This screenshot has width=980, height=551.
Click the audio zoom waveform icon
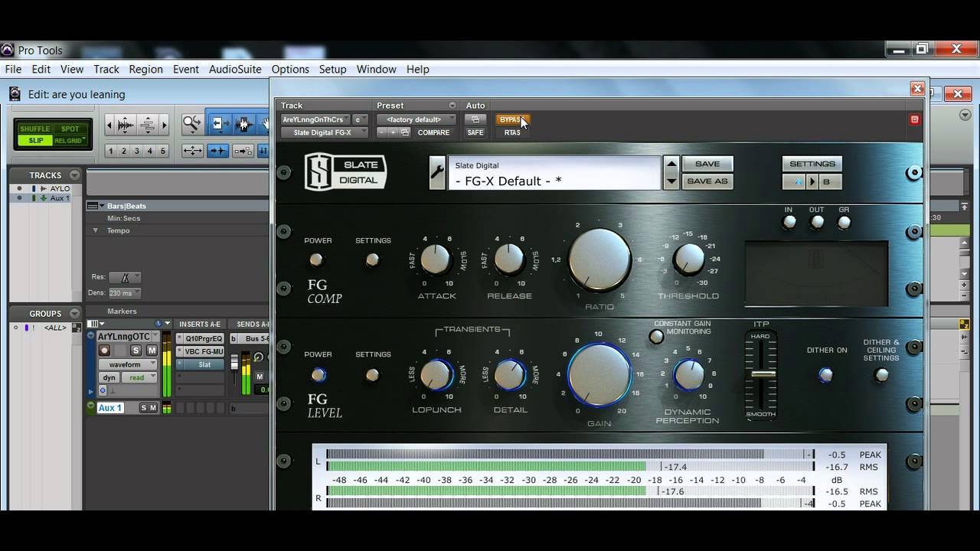[126, 125]
